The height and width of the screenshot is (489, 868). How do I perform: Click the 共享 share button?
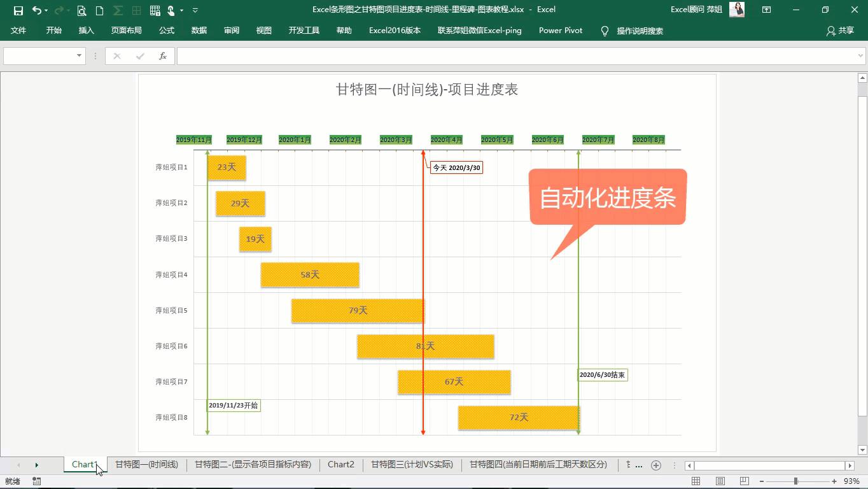click(840, 31)
